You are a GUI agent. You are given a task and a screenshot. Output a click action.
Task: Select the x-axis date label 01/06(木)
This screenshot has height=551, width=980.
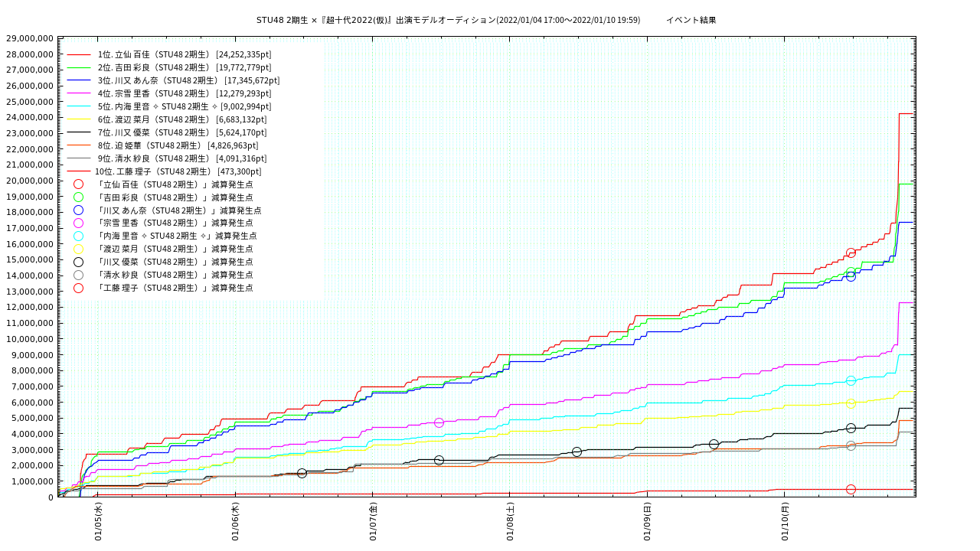tap(236, 521)
